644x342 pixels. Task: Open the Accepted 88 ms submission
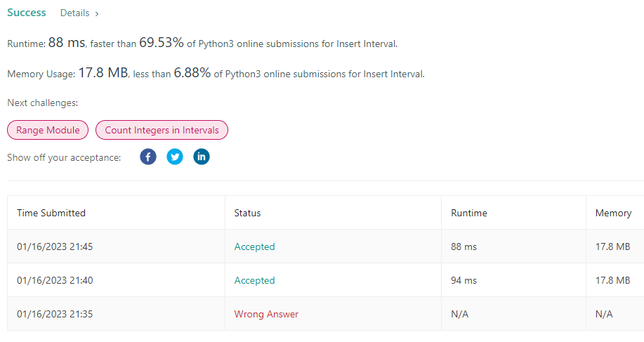(254, 246)
